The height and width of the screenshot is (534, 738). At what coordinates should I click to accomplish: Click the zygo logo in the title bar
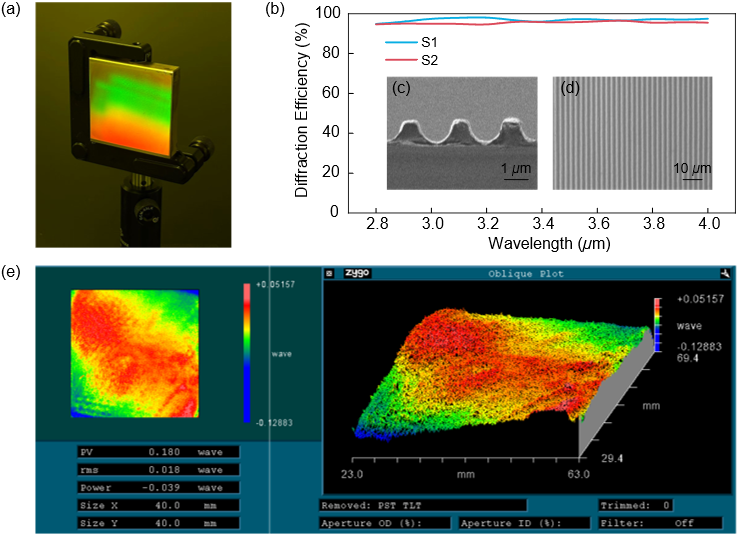(354, 273)
